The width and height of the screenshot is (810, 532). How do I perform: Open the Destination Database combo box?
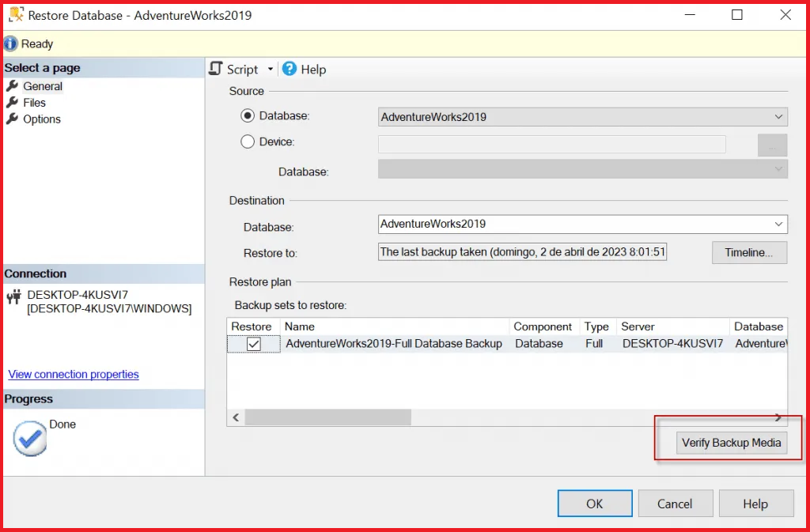583,224
